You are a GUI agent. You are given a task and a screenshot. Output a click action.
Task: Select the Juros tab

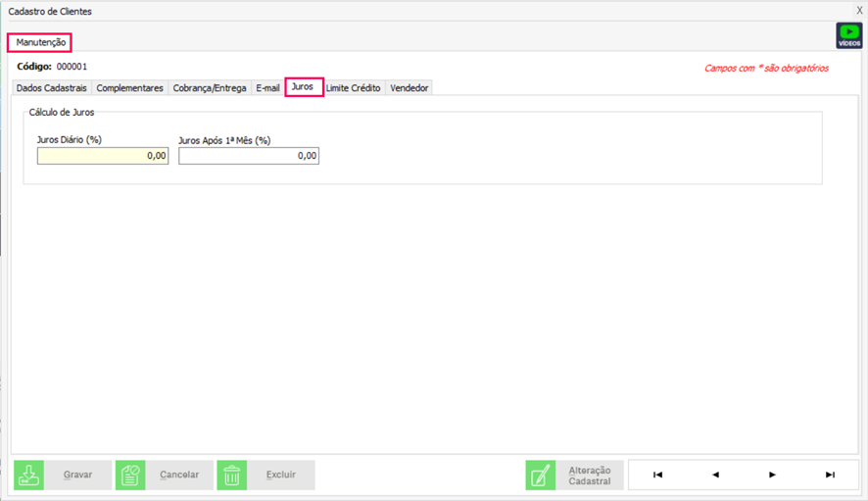pos(303,87)
